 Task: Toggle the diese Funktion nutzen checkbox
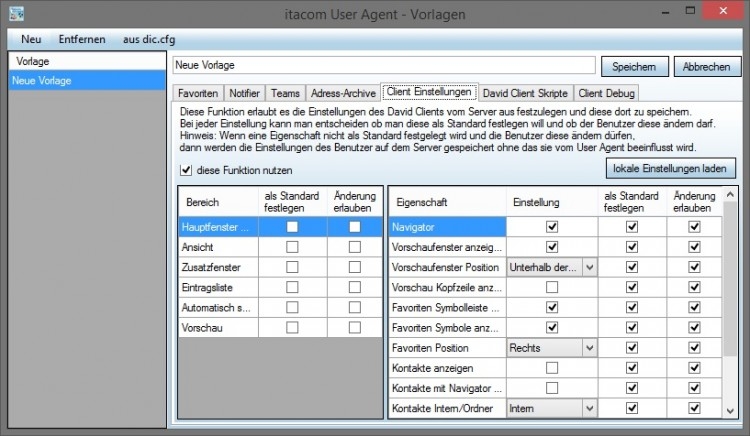tap(186, 170)
